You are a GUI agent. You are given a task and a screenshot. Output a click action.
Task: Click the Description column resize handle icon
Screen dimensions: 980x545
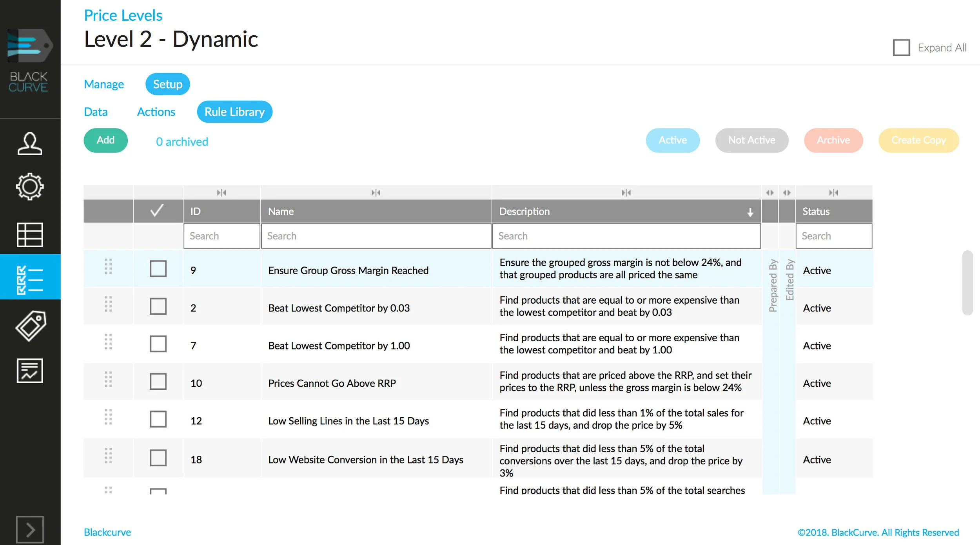[x=626, y=192]
